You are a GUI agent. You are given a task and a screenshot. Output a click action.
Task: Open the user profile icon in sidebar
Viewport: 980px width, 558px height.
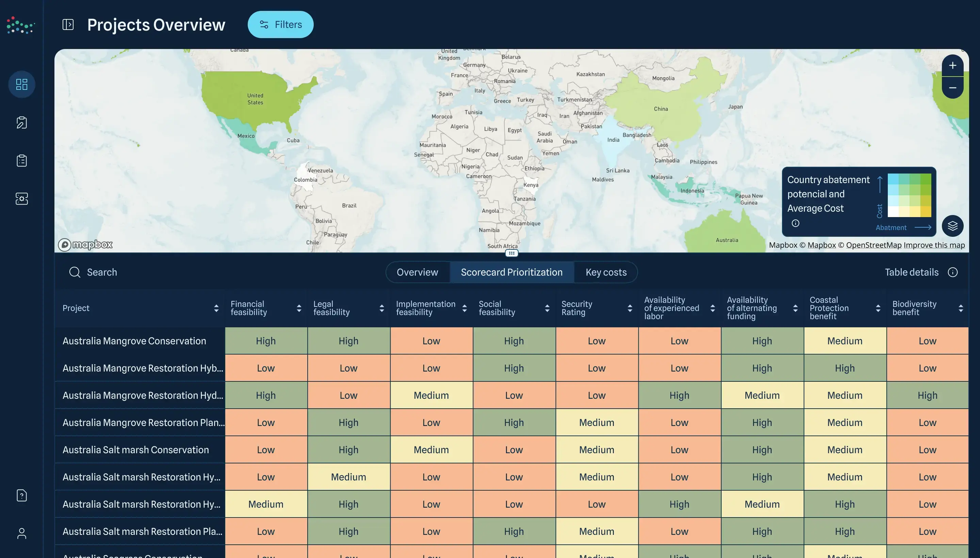click(x=21, y=533)
